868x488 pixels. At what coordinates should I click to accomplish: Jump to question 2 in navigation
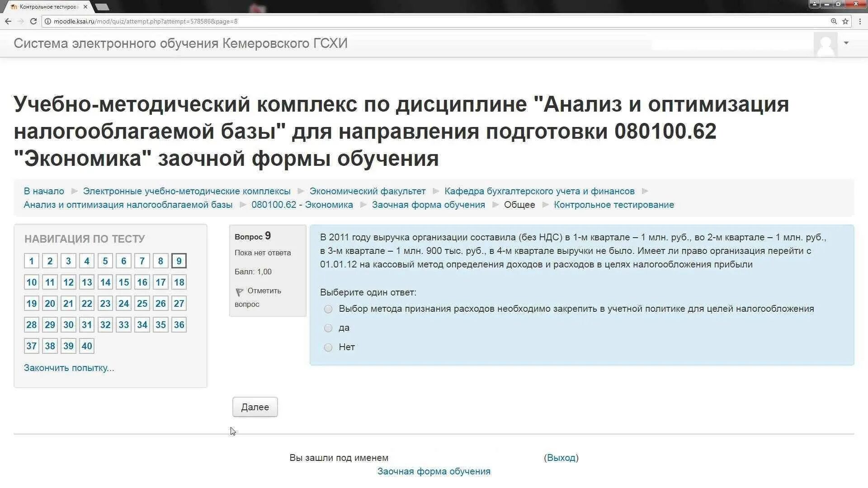click(x=50, y=261)
